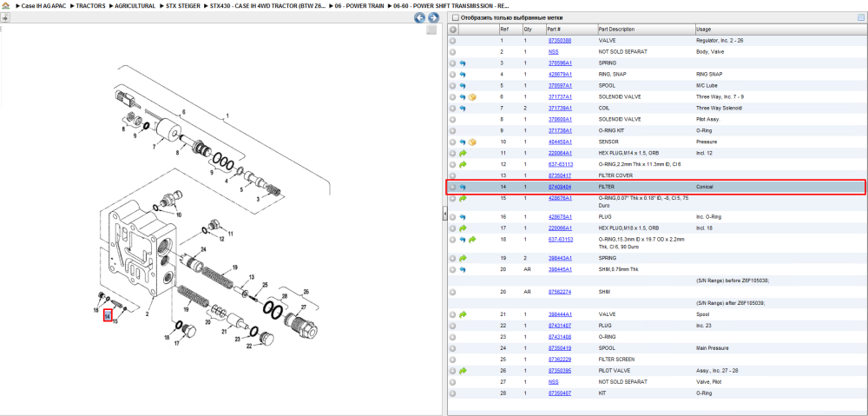
Task: Add FILTER COVER ref 13 with plus icon
Action: tap(453, 175)
